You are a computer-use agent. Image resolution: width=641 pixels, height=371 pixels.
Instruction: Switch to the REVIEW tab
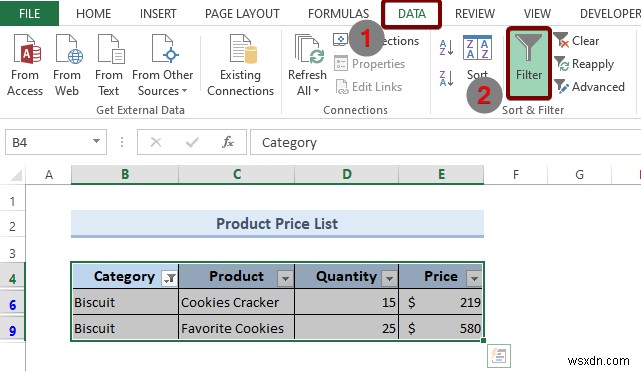pos(475,13)
